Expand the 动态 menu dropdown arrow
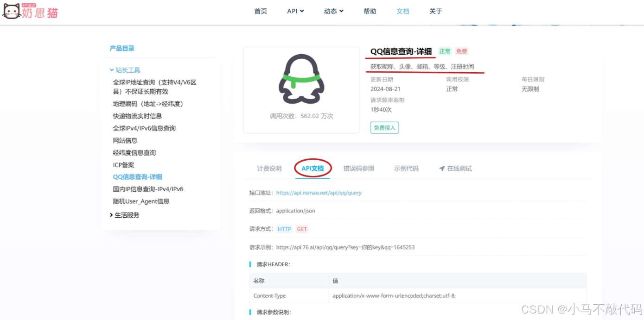This screenshot has height=320, width=644. [342, 11]
